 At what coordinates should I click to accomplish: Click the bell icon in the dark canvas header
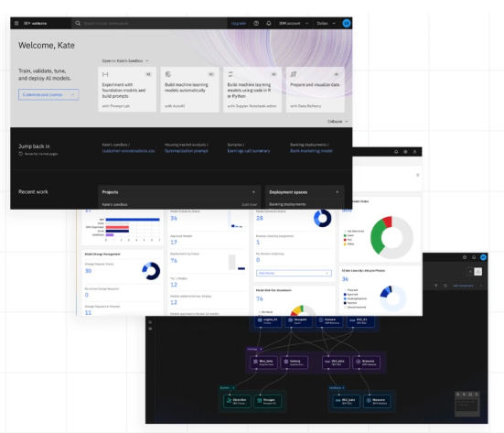(474, 257)
